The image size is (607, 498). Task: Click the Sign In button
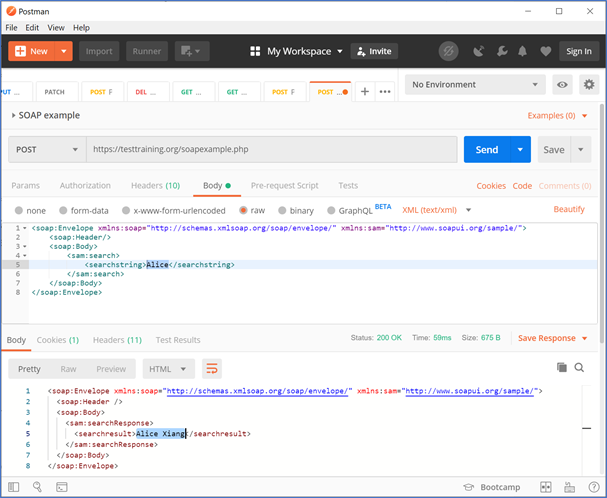tap(579, 51)
